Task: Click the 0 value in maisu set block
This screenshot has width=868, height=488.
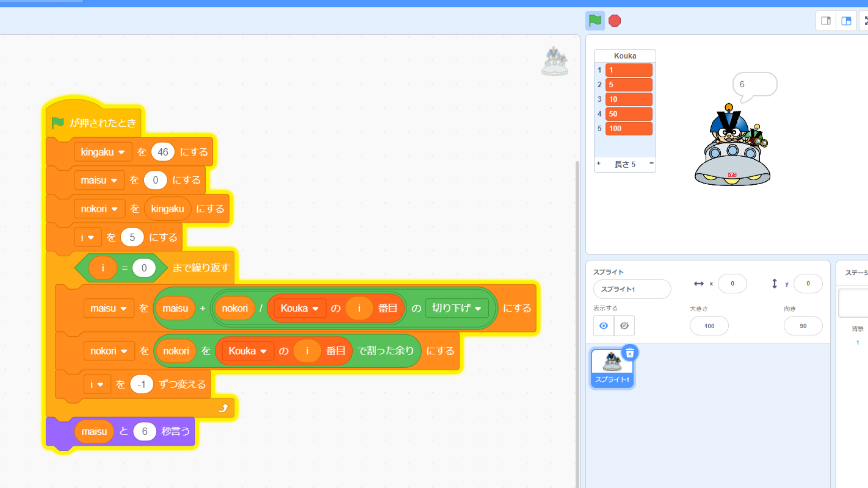Action: 155,180
